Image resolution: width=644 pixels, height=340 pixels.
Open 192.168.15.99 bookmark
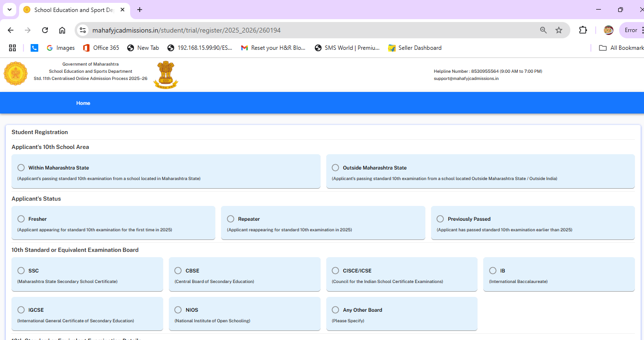(x=200, y=48)
